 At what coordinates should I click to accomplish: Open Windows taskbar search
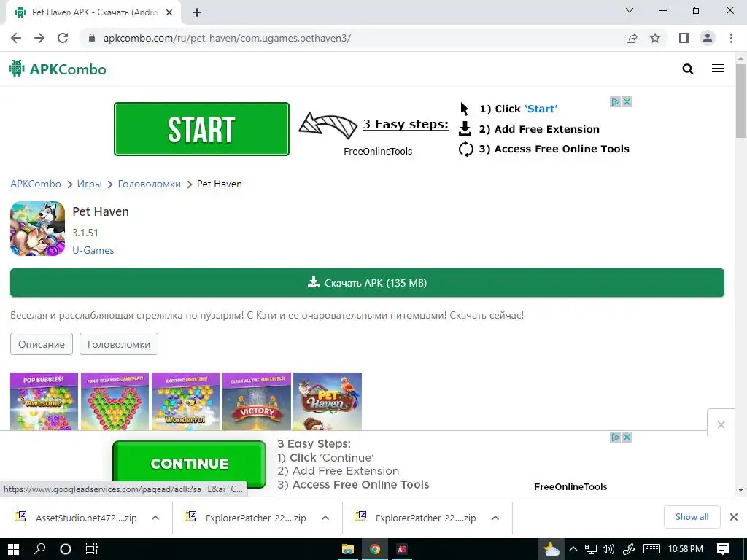point(39,549)
